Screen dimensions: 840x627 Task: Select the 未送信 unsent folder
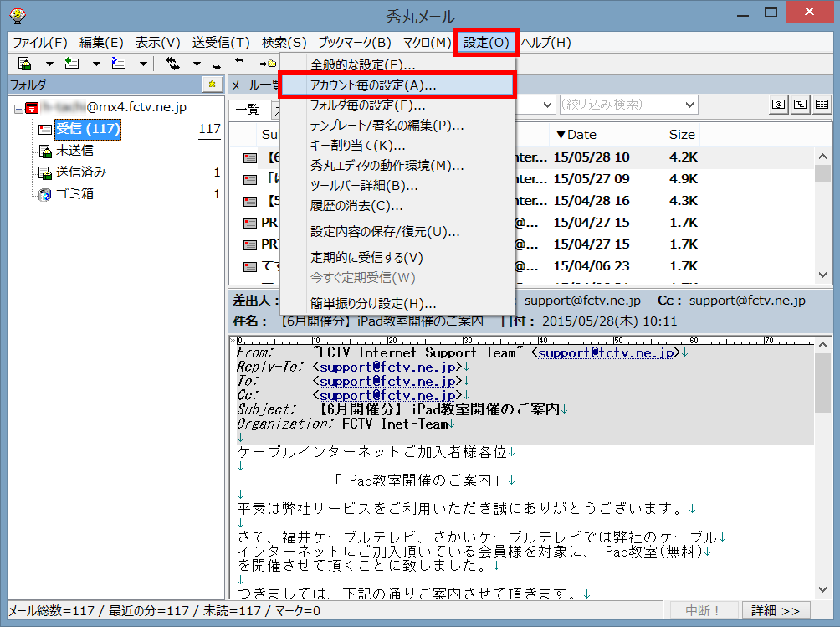(74, 151)
